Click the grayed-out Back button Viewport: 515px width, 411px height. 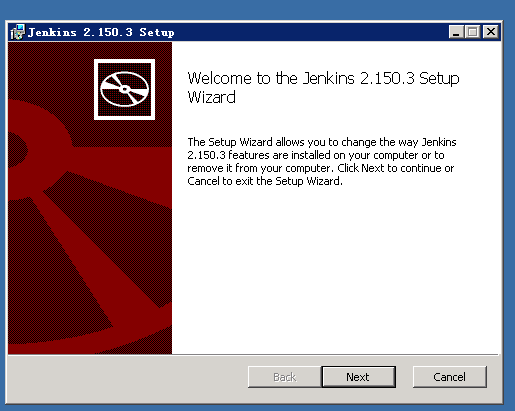point(285,377)
